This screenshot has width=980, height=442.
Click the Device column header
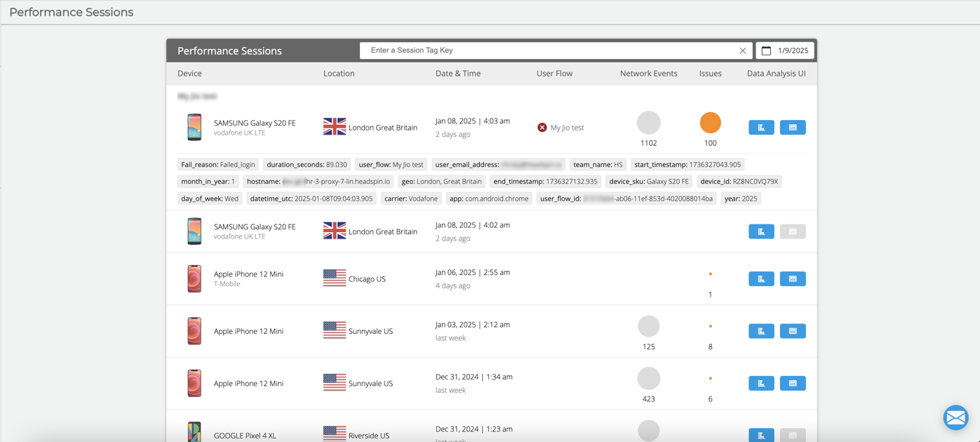189,74
